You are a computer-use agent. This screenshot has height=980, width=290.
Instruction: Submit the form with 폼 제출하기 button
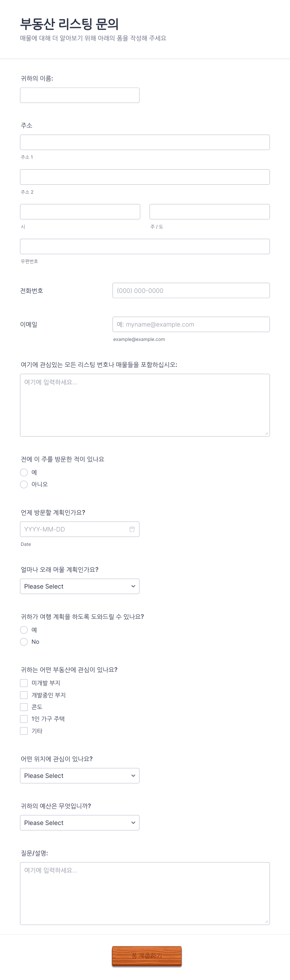coord(147,956)
